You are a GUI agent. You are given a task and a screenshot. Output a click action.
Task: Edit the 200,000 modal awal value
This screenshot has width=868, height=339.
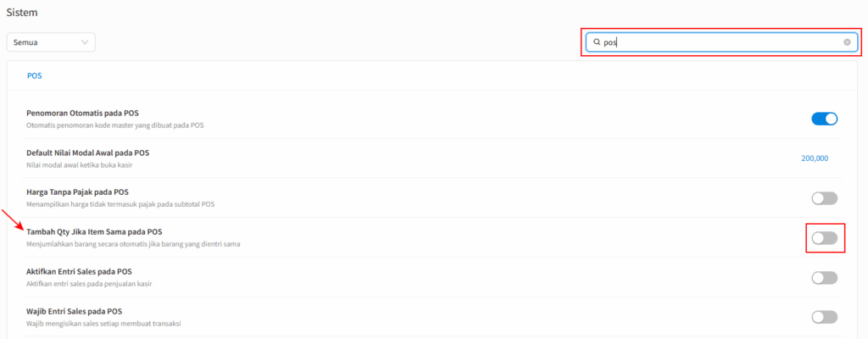click(x=815, y=158)
